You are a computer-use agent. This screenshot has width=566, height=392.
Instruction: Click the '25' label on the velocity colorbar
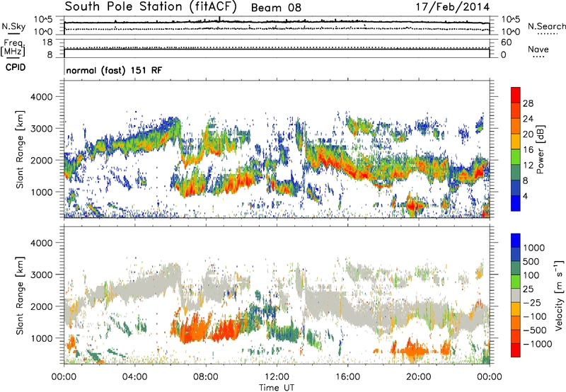tap(528, 289)
